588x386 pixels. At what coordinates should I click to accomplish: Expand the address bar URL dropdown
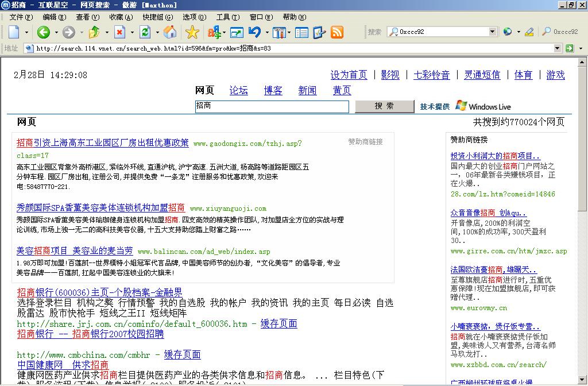point(557,48)
